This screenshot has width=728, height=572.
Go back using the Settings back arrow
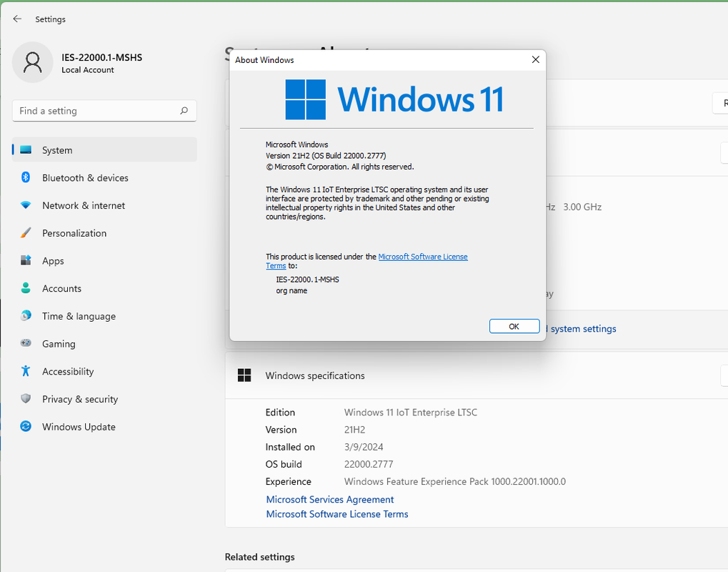click(x=17, y=19)
